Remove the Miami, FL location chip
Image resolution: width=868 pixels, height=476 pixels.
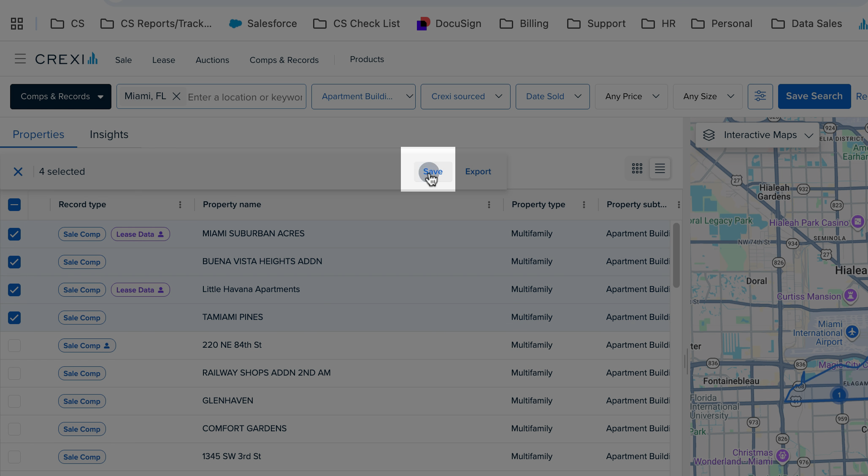pyautogui.click(x=176, y=97)
